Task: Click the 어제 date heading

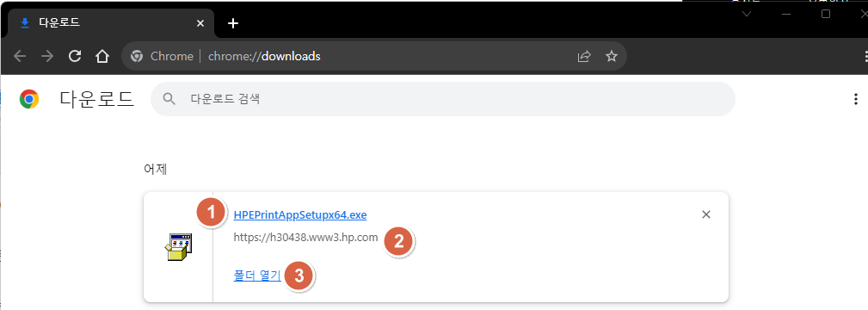Action: pyautogui.click(x=156, y=169)
